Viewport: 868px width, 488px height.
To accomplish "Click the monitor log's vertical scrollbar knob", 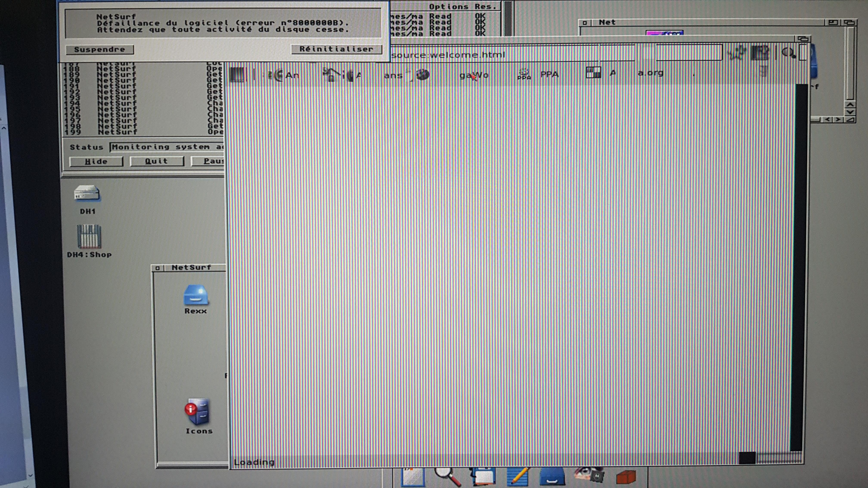I will (x=508, y=19).
